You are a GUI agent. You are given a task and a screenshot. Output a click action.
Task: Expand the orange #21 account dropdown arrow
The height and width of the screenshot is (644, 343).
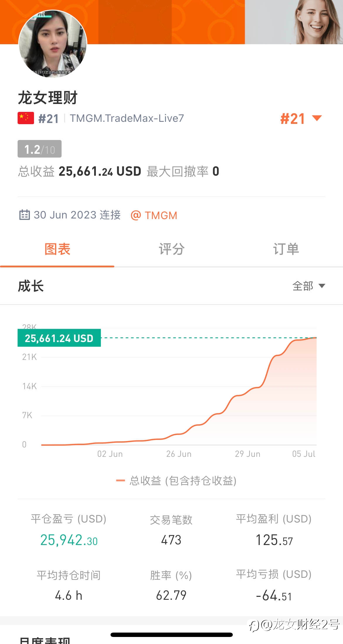(317, 118)
